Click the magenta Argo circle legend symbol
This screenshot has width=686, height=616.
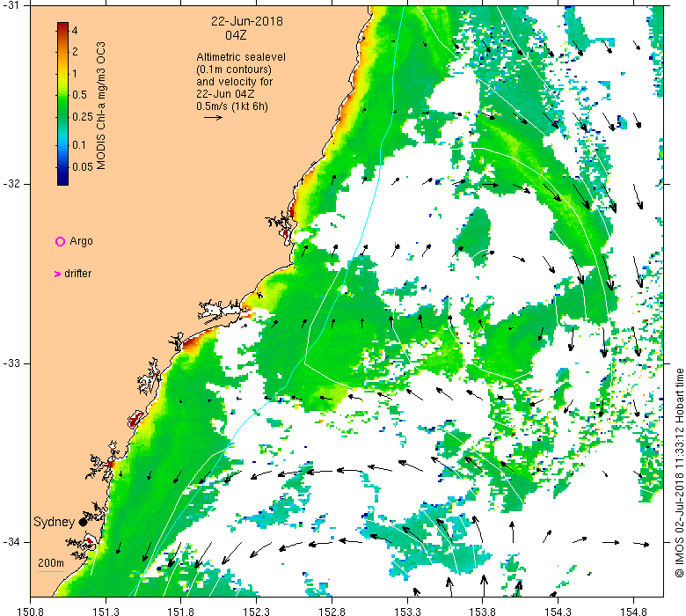pyautogui.click(x=61, y=241)
